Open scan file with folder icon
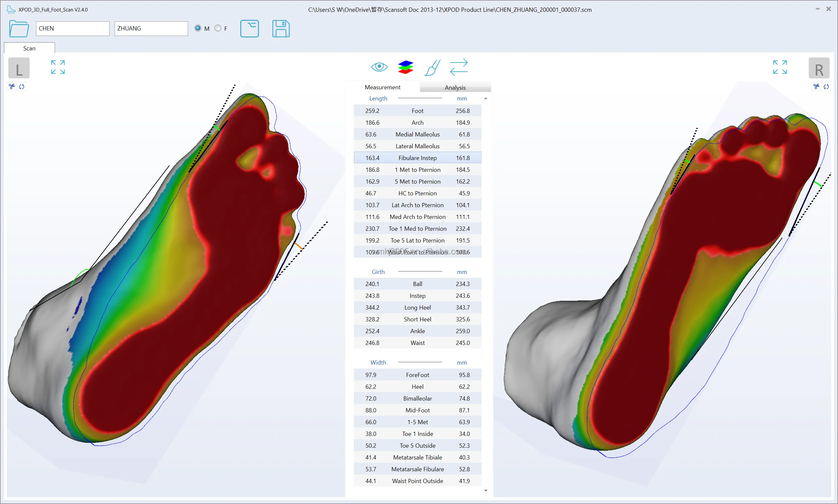This screenshot has height=504, width=838. (19, 29)
